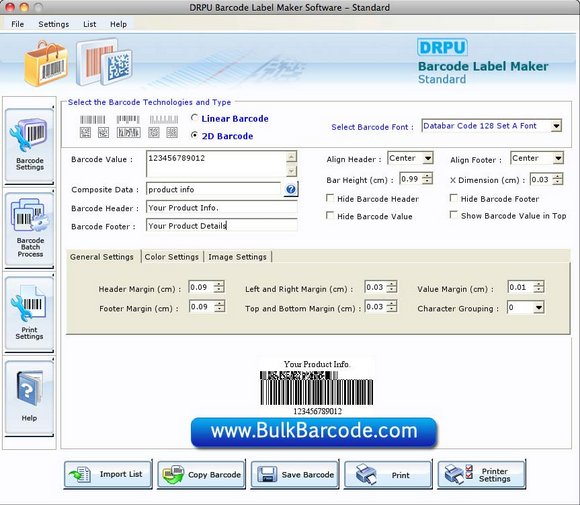Enable Hide Barcode Header checkbox

(330, 198)
